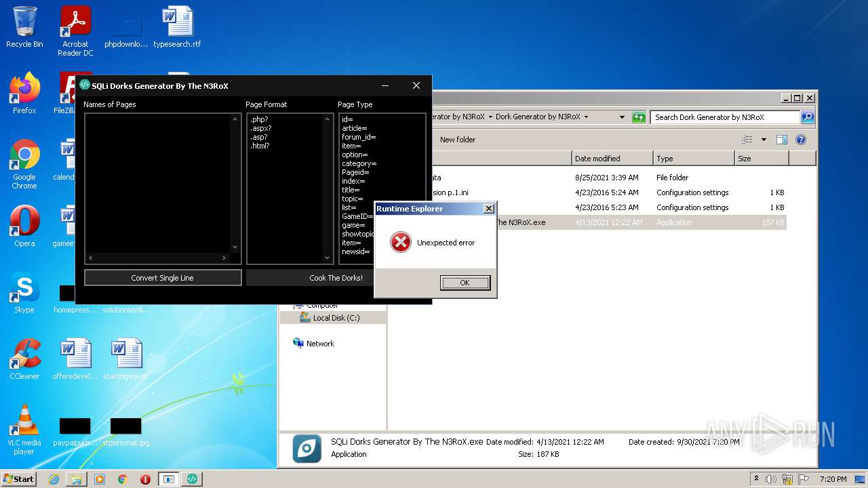Sort files by the Type column
The height and width of the screenshot is (488, 868).
coord(694,159)
